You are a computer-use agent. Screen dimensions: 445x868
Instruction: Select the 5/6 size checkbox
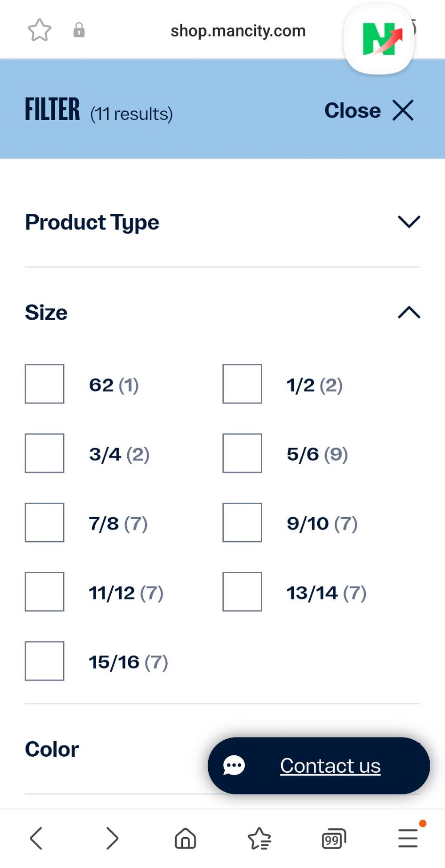tap(242, 453)
